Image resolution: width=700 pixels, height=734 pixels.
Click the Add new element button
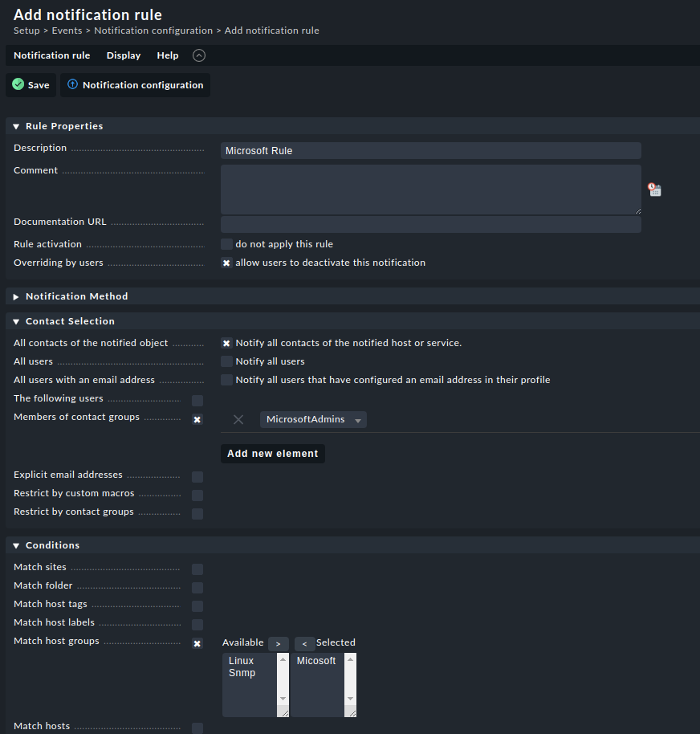[273, 454]
